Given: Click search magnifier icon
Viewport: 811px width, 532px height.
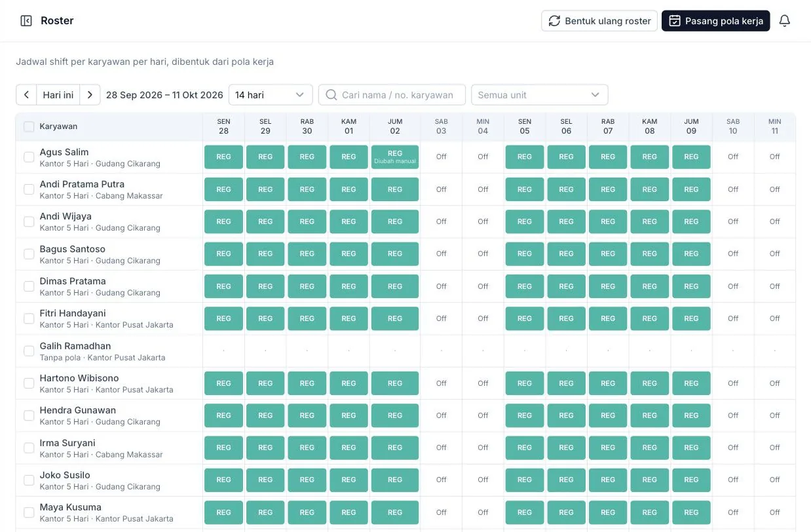Looking at the screenshot, I should (331, 95).
